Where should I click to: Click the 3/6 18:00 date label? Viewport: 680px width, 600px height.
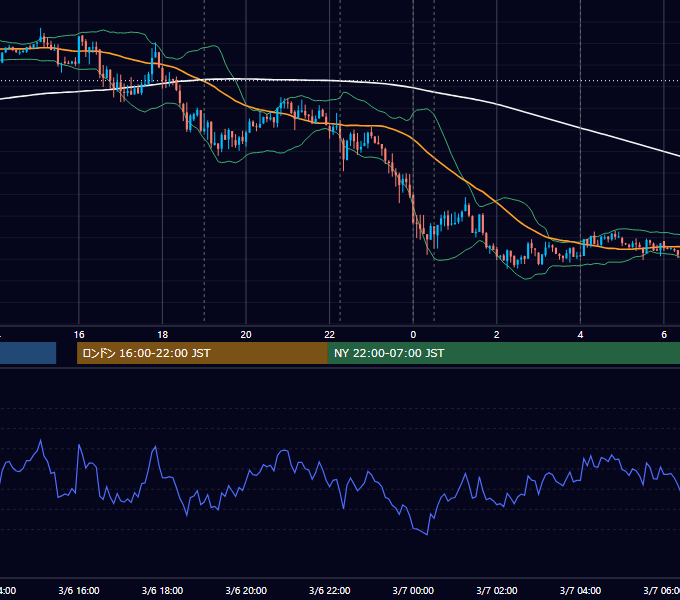(163, 590)
